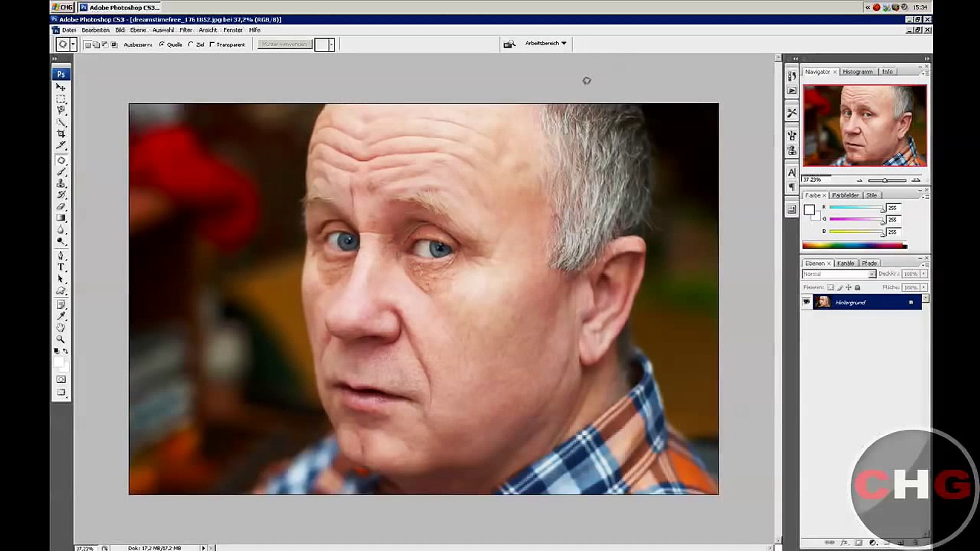Open the Filter menu
The image size is (980, 551).
click(x=186, y=30)
